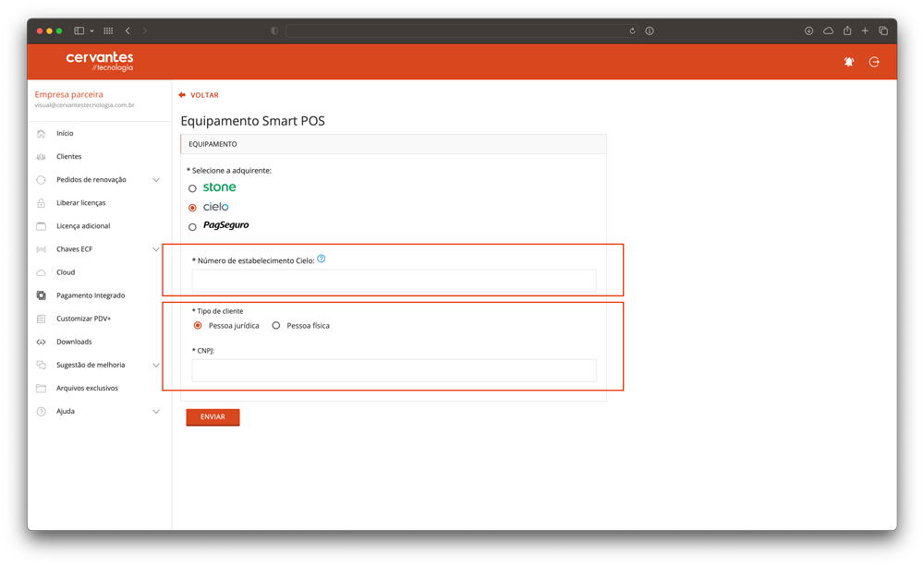Click the cervantes tecnologia logo
924x566 pixels.
(x=100, y=61)
